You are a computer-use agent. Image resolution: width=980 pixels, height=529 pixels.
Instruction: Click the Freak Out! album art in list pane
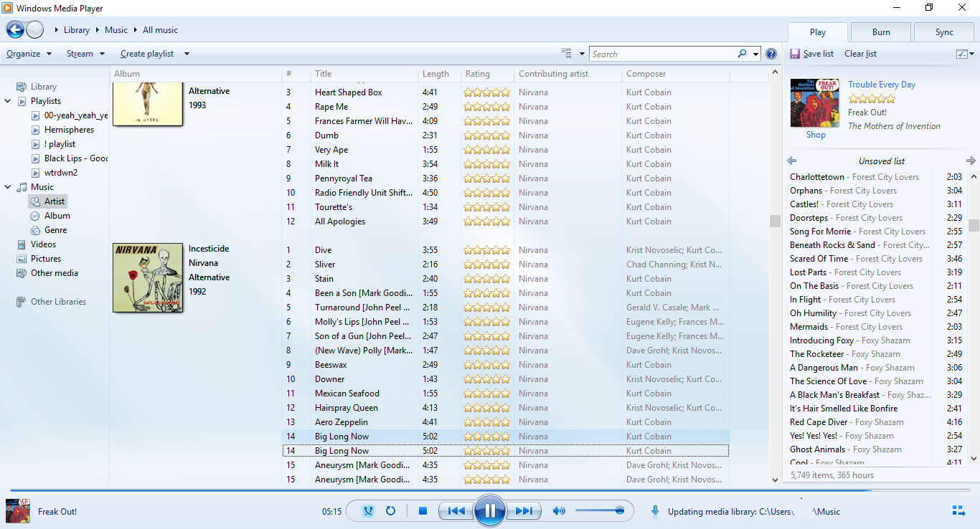tap(814, 103)
